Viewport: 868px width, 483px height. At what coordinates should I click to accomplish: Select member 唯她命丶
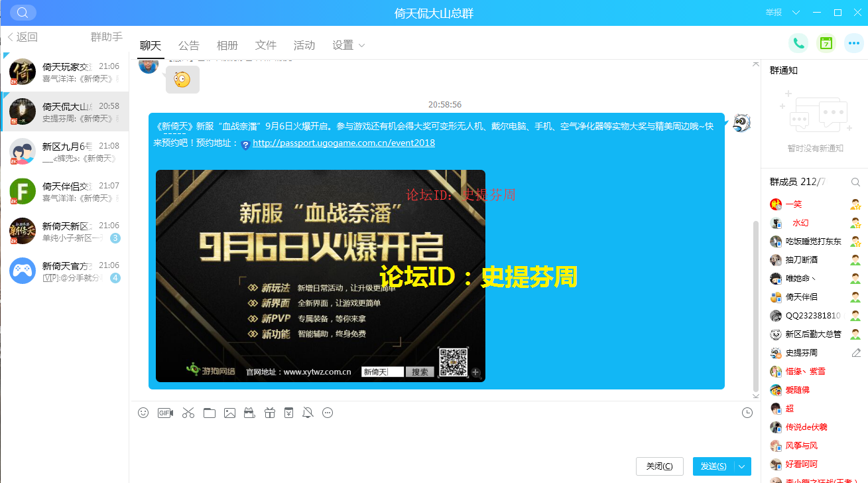814,279
